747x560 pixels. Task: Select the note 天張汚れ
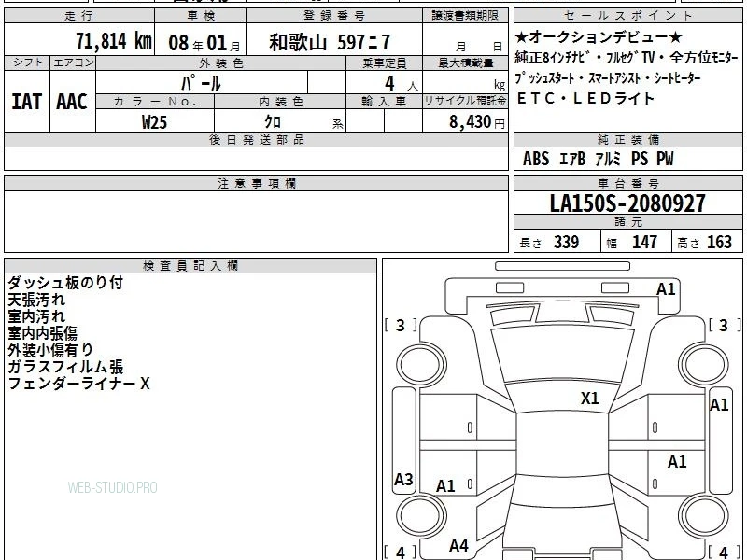[x=36, y=300]
